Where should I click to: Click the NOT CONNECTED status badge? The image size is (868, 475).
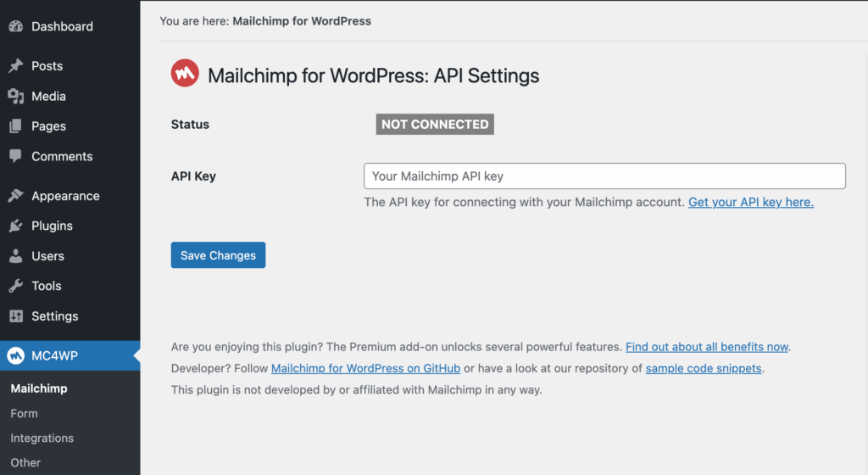pos(435,124)
